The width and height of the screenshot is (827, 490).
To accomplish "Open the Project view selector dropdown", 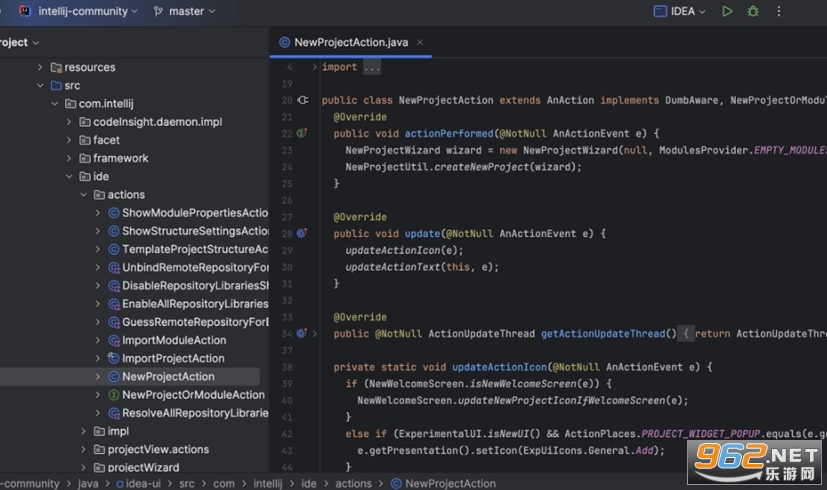I will (20, 42).
